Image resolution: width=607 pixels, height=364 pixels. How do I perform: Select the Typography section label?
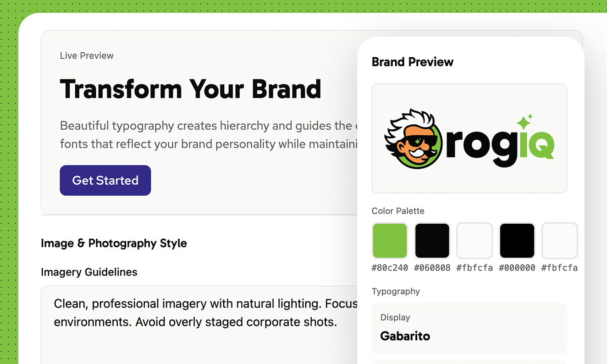(x=396, y=291)
